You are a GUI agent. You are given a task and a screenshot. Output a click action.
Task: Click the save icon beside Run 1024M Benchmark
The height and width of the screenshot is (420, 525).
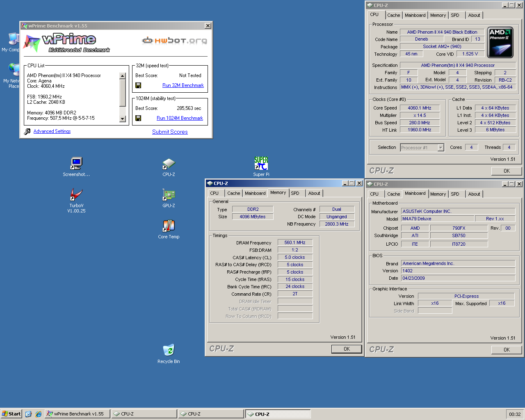pos(138,118)
